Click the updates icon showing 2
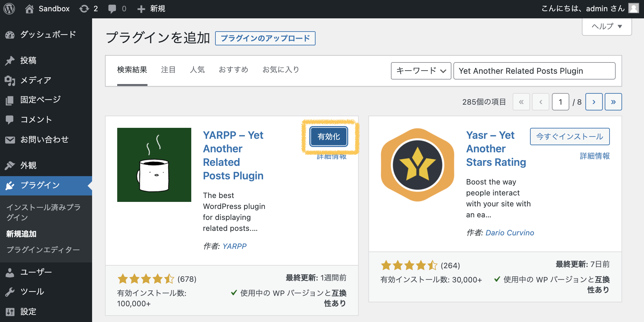The image size is (644, 322). 84,9
